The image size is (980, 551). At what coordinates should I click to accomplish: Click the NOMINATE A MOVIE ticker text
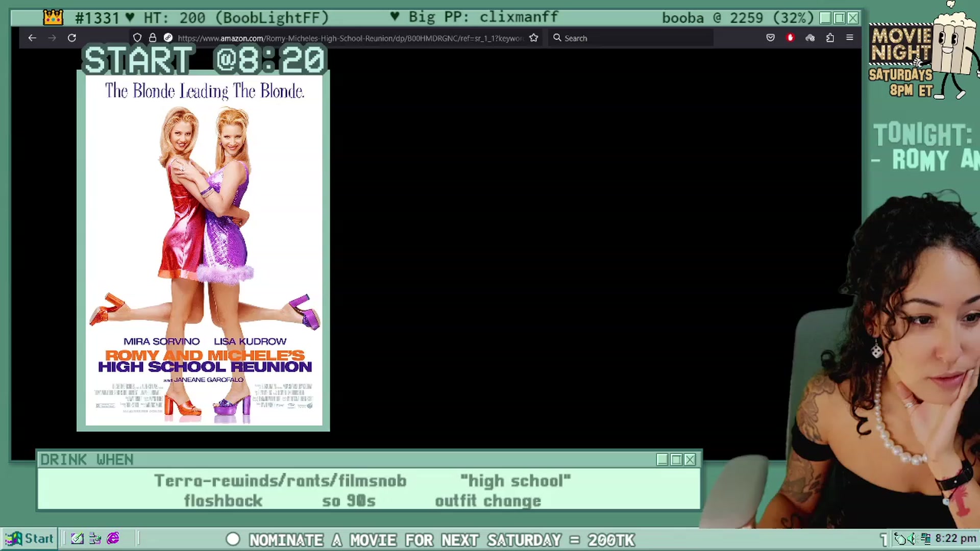(x=442, y=540)
